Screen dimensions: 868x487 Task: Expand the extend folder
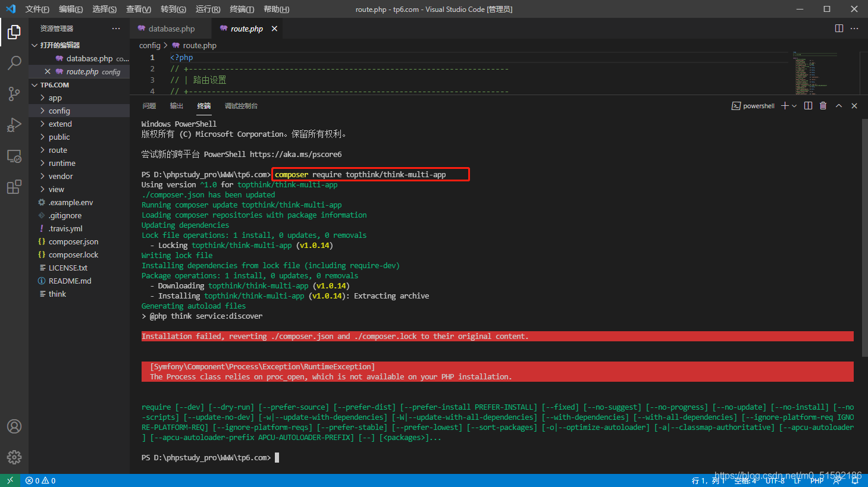pos(79,124)
